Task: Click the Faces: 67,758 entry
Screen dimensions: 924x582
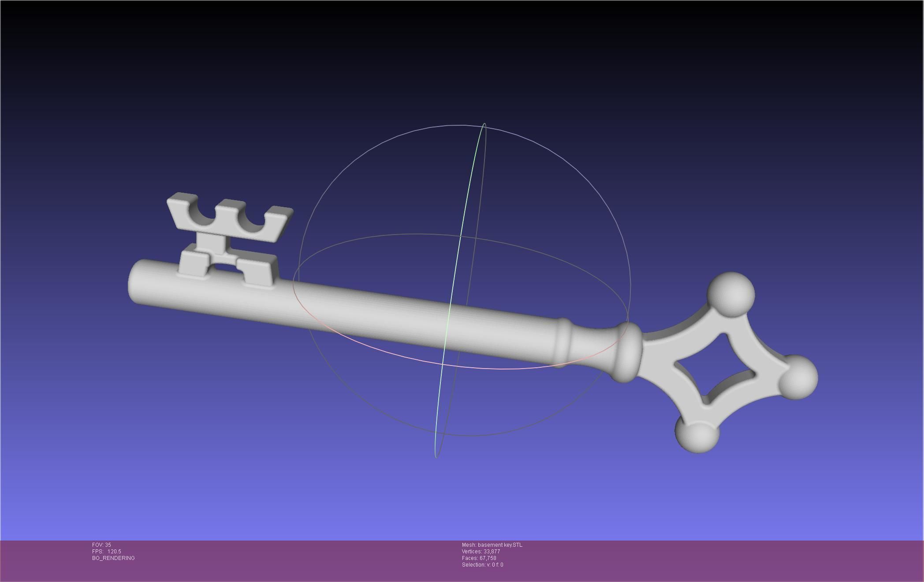Action: pos(479,558)
